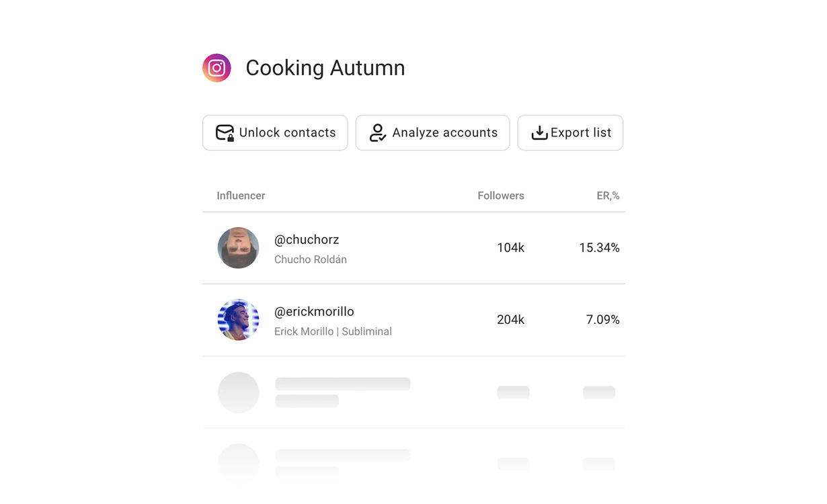The height and width of the screenshot is (504, 827).
Task: Sort by the ER,% column header
Action: [x=608, y=196]
